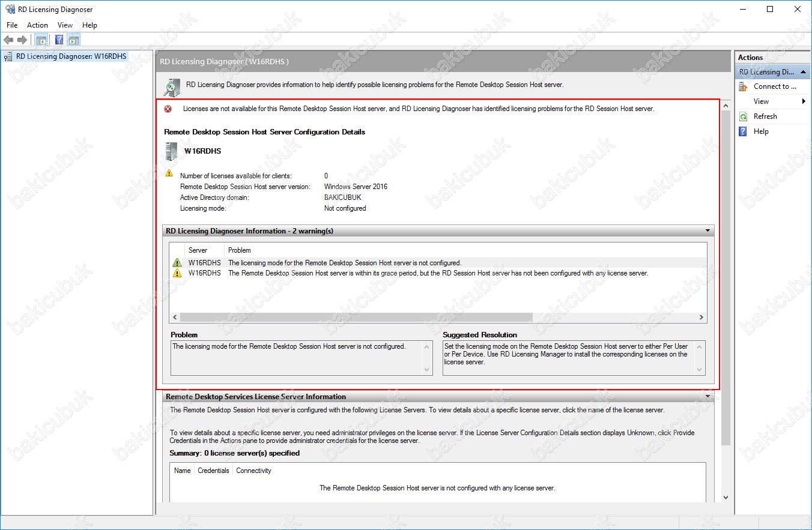Image resolution: width=812 pixels, height=530 pixels.
Task: Click the RD Licensing Diagnoser app title icon
Action: [x=10, y=10]
